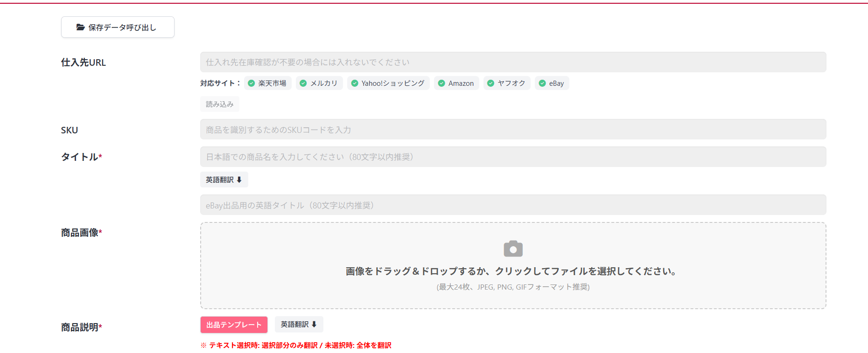Click green checkmark icon beside Yahoo!ショッピング
The width and height of the screenshot is (868, 353).
click(355, 83)
